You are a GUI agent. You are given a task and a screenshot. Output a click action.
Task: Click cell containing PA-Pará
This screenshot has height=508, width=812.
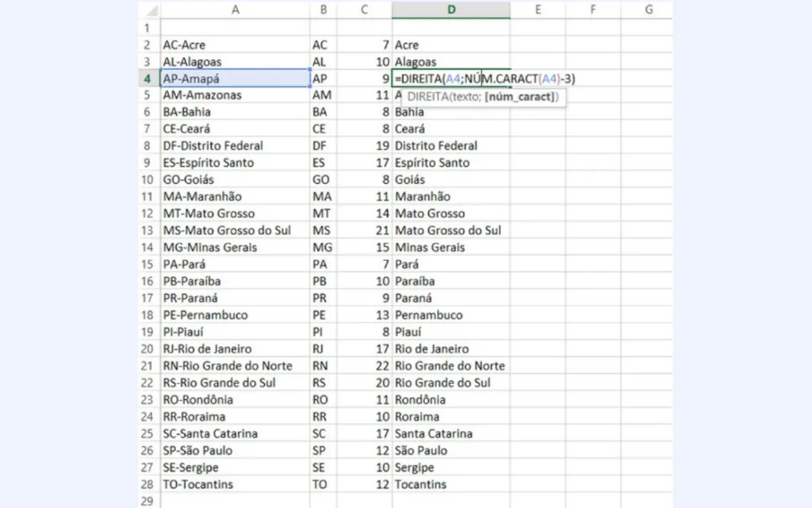[x=235, y=264]
